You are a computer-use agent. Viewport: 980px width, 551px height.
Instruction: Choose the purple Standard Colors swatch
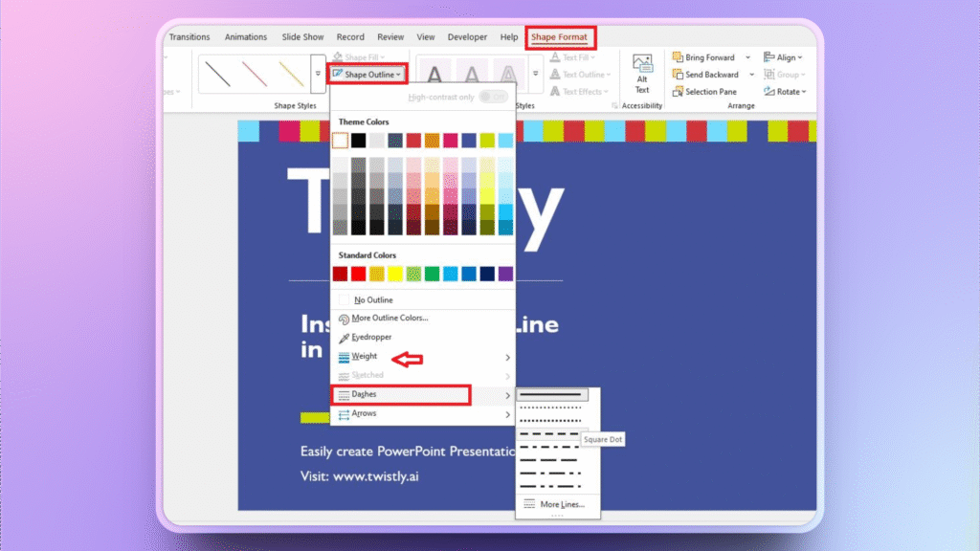click(x=505, y=275)
